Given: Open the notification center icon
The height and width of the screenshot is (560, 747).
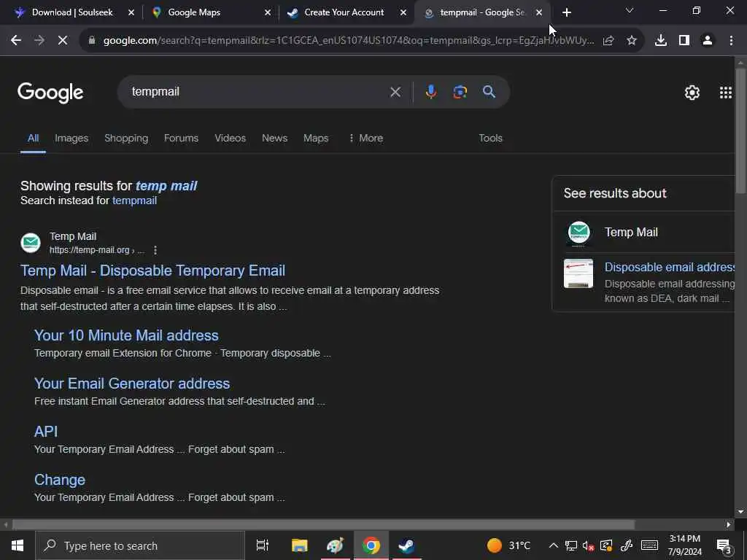Looking at the screenshot, I should [x=724, y=545].
